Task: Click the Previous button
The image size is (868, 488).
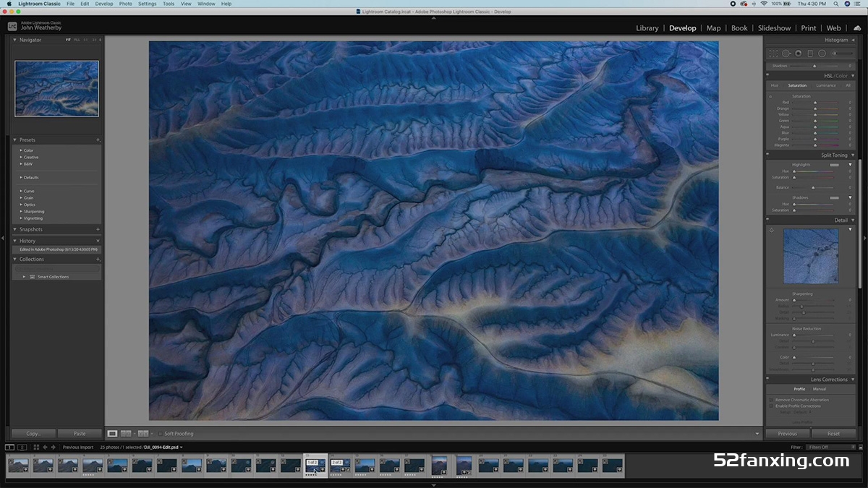Action: pyautogui.click(x=788, y=434)
